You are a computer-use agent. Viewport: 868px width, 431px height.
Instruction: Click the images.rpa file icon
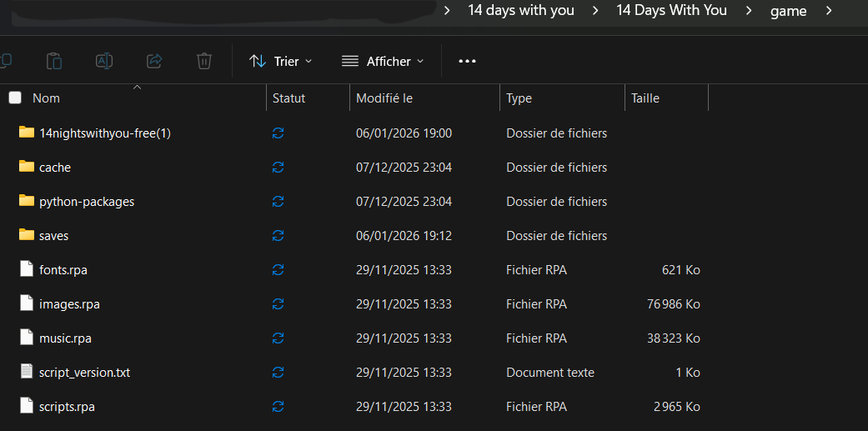pyautogui.click(x=27, y=303)
